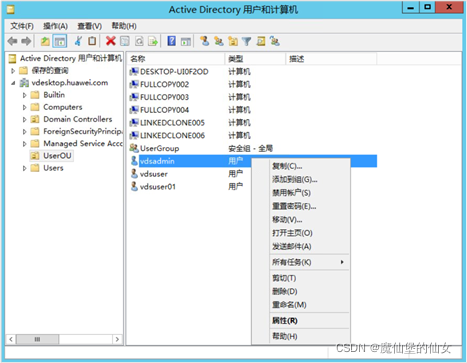Open the 帮助(H) menu in the menu bar
Image resolution: width=467 pixels, height=363 pixels.
click(124, 26)
